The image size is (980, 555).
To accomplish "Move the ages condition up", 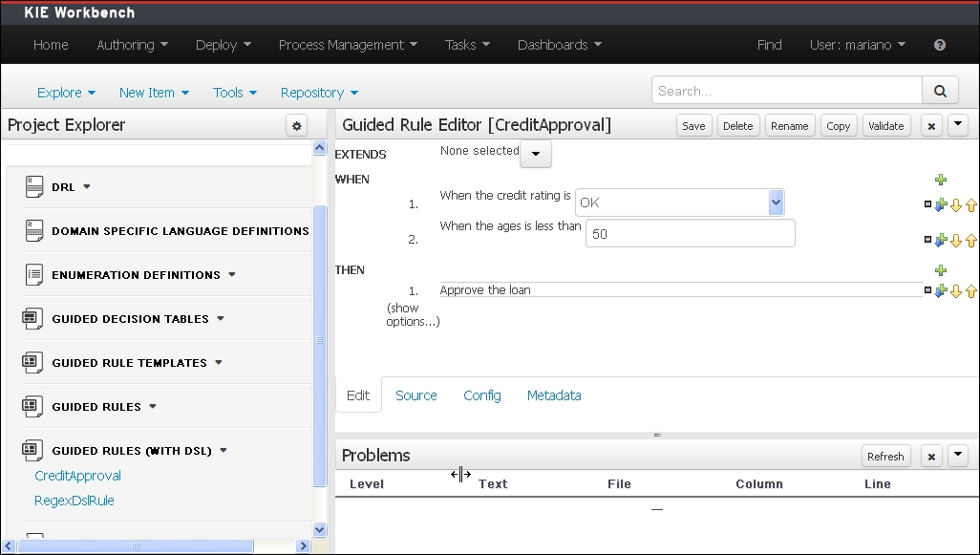I will pyautogui.click(x=970, y=241).
